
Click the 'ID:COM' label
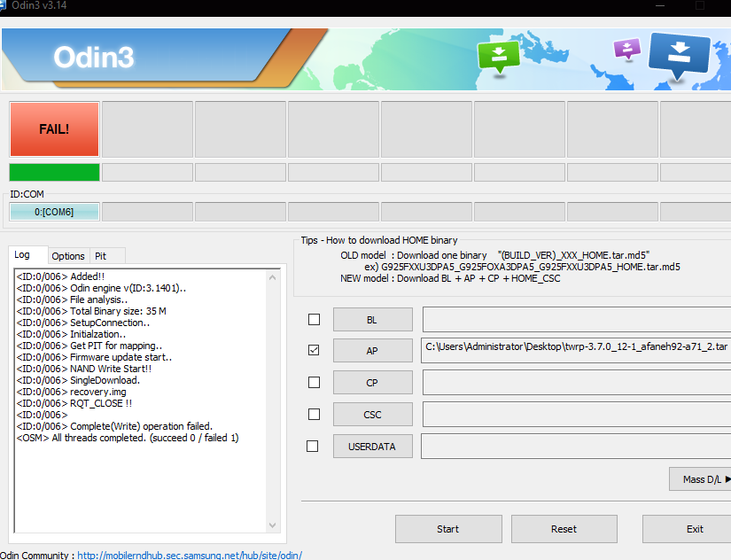pyautogui.click(x=27, y=194)
